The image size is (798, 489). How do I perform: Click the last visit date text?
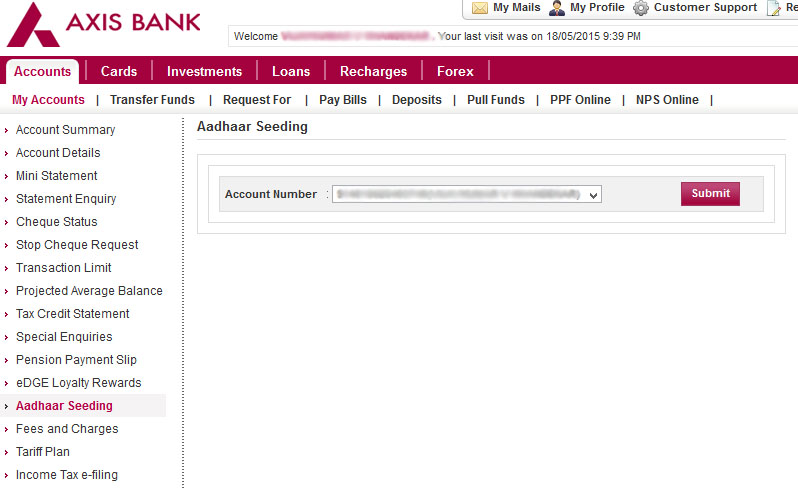pyautogui.click(x=539, y=36)
